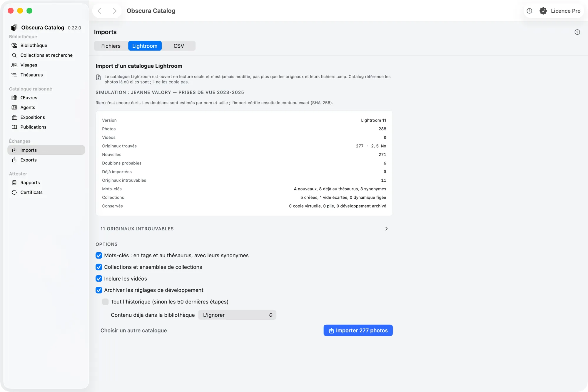Open the Licence Pro button
This screenshot has width=588, height=392.
pos(560,11)
